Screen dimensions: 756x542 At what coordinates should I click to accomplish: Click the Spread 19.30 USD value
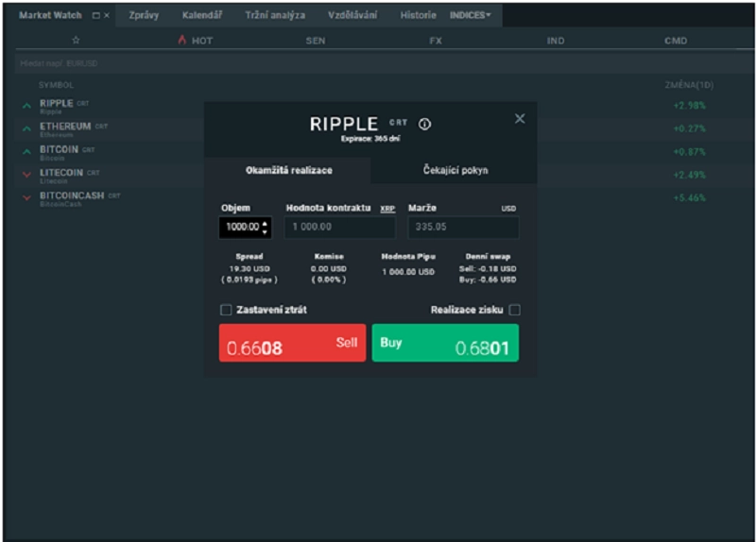(x=249, y=269)
